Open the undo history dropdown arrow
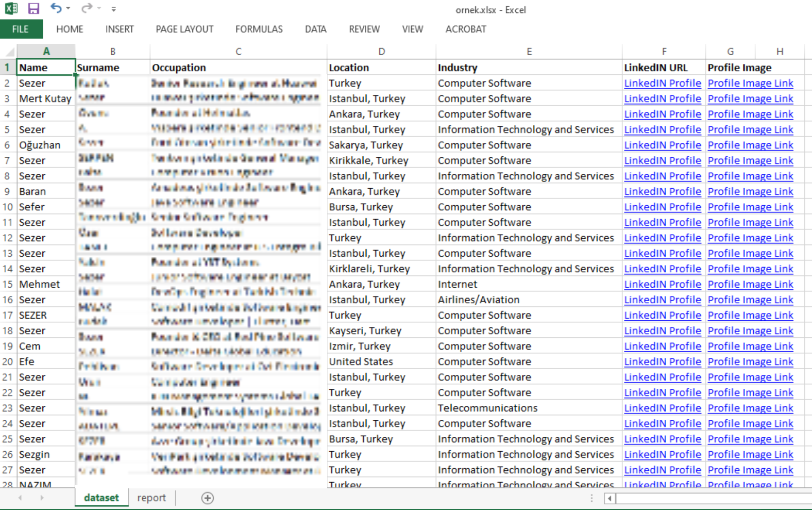The height and width of the screenshot is (510, 812). pyautogui.click(x=68, y=8)
